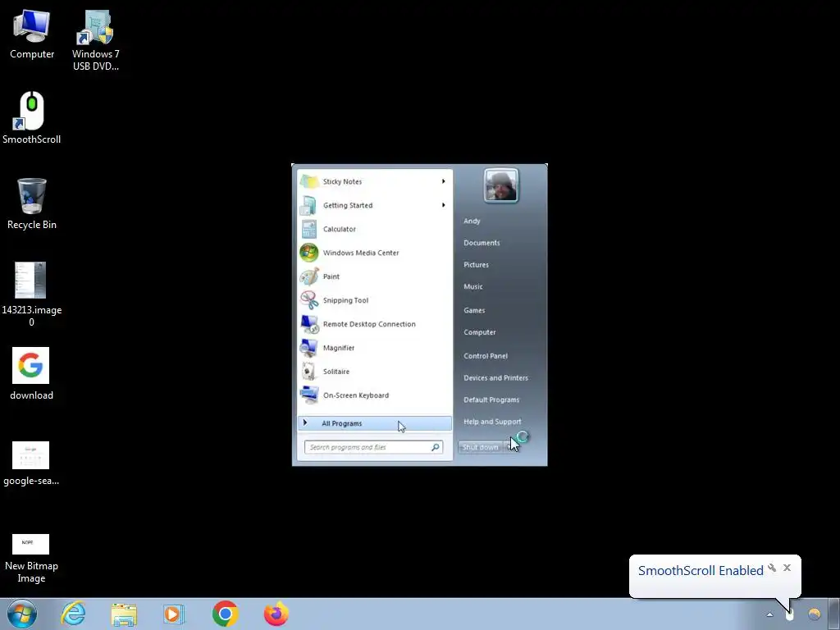Viewport: 840px width, 630px height.
Task: Click the Windows Start orb
Action: pyautogui.click(x=22, y=614)
